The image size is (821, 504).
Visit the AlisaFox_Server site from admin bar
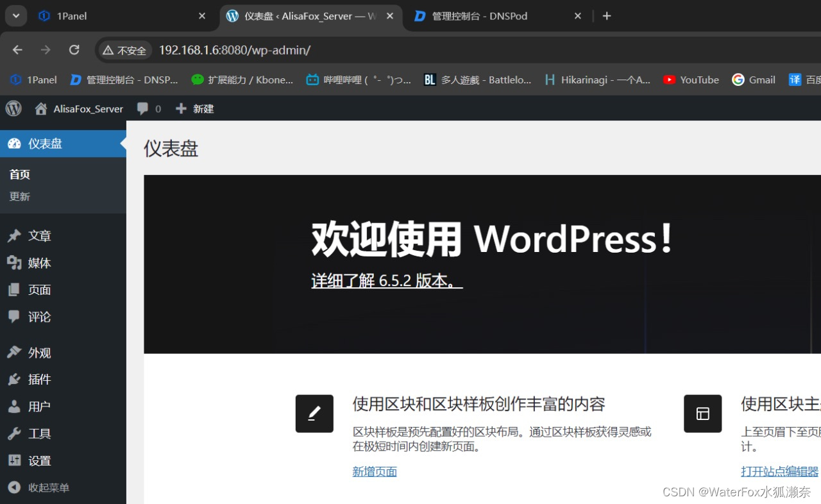pyautogui.click(x=79, y=108)
